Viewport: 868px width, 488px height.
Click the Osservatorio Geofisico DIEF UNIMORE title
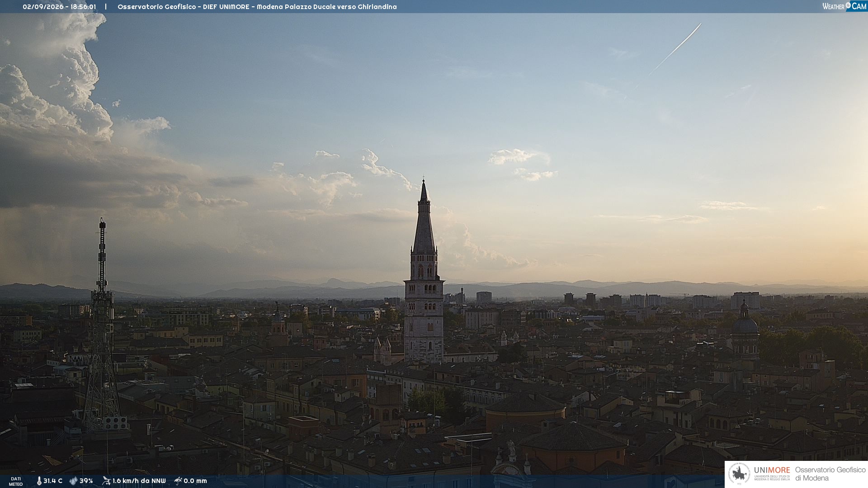coord(257,7)
